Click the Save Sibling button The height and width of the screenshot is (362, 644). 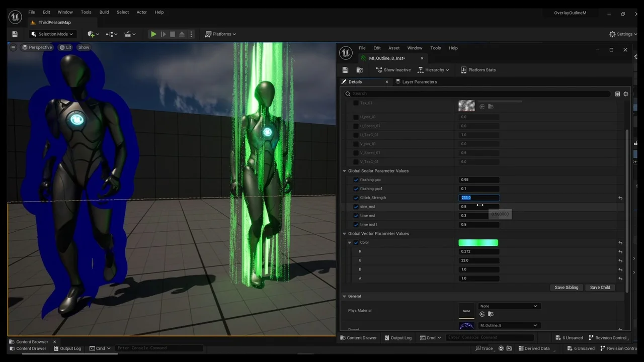[566, 288]
